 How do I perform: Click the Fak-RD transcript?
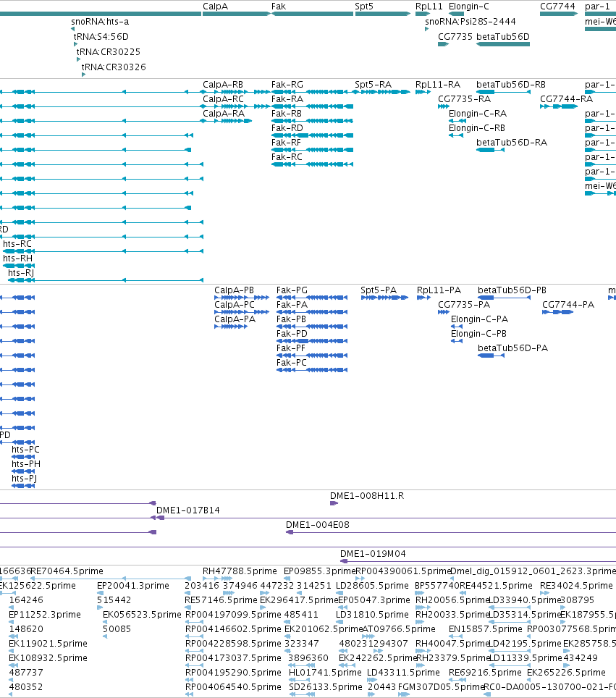(313, 135)
